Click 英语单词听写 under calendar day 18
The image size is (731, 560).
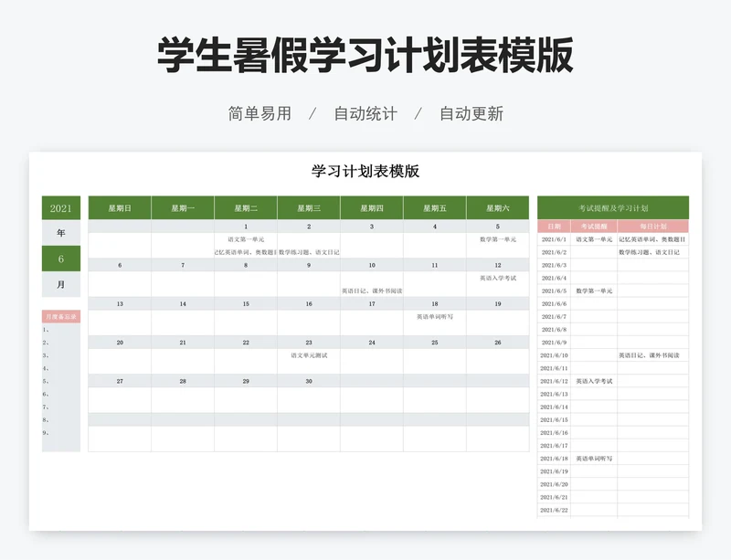click(435, 317)
